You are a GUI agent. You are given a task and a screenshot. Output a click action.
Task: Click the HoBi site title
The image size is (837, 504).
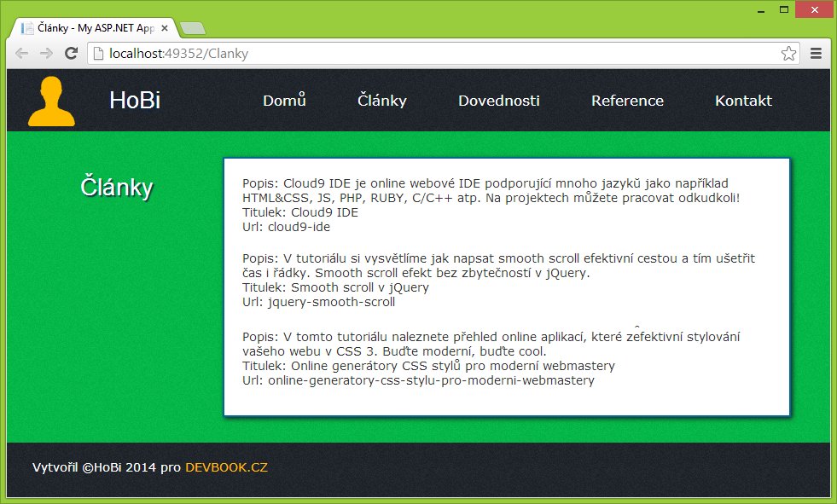134,100
